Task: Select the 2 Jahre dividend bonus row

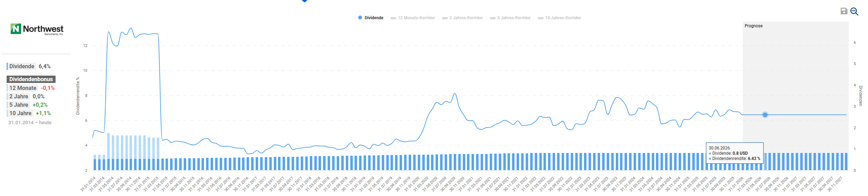Action: click(x=19, y=97)
